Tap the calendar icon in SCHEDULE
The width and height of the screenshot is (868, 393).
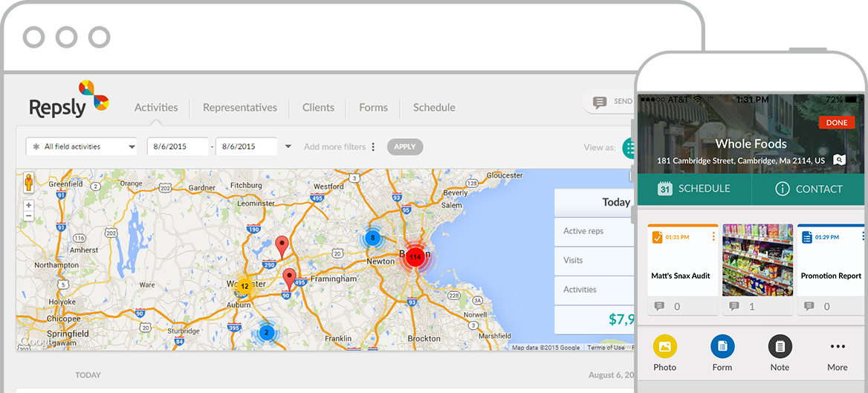click(665, 189)
